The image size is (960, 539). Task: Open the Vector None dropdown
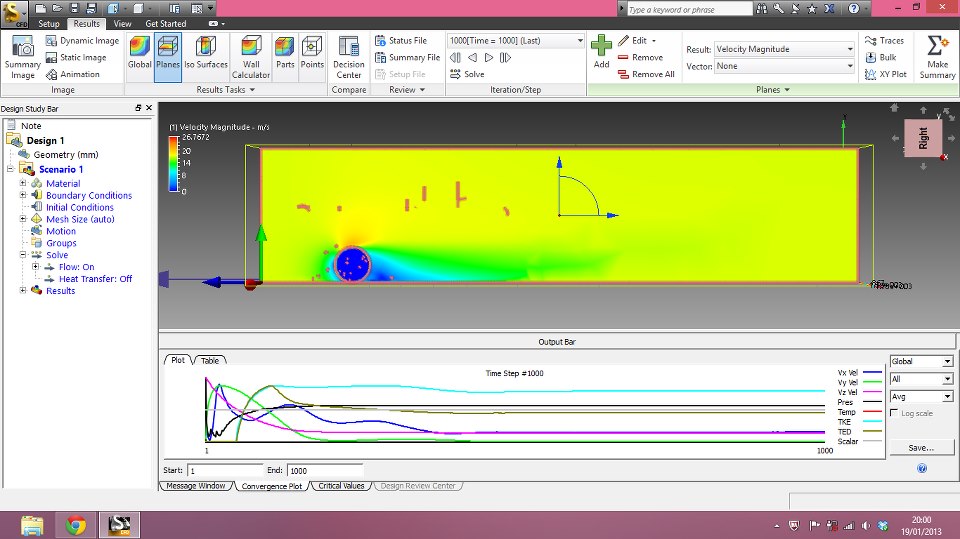coord(784,66)
